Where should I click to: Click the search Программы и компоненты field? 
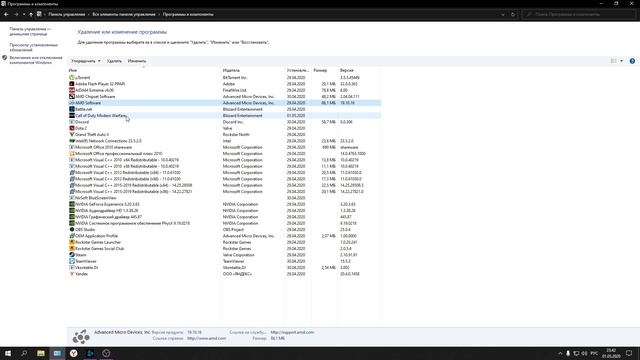pos(579,14)
